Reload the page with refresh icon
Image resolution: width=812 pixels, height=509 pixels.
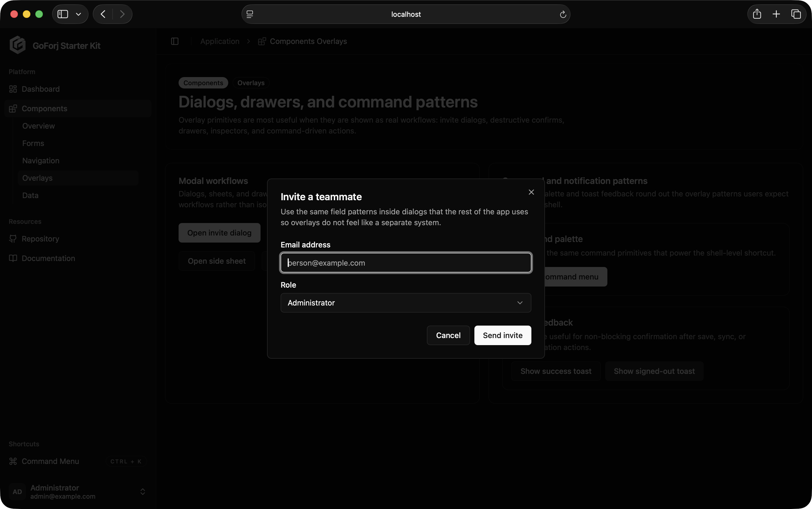point(563,14)
